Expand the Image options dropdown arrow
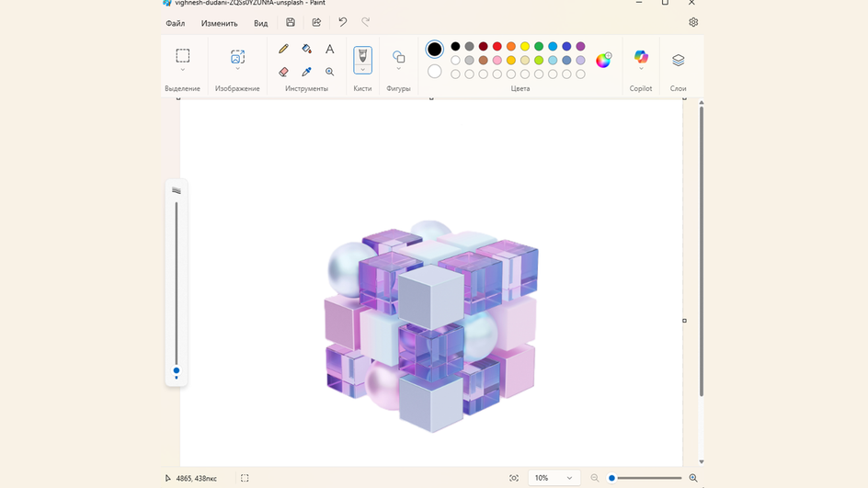This screenshot has width=868, height=488. (x=237, y=69)
